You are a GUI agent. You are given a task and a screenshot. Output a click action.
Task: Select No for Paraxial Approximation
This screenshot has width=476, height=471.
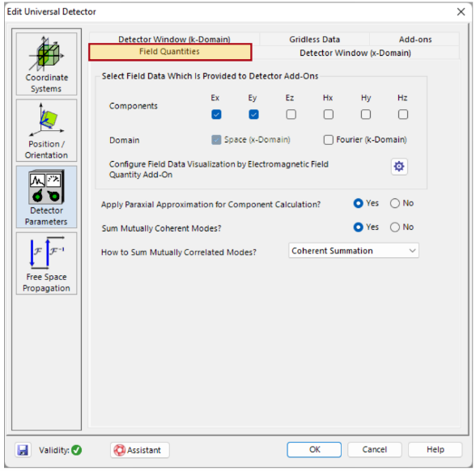coord(395,203)
